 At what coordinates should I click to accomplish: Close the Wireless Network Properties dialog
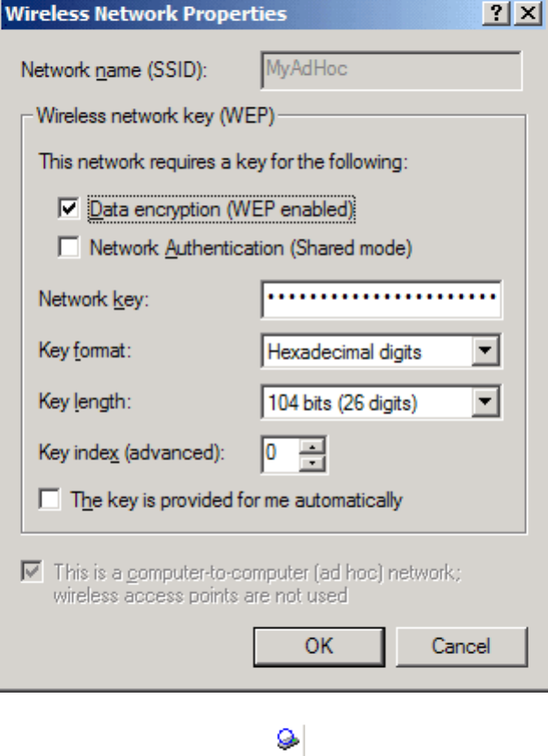pyautogui.click(x=526, y=14)
